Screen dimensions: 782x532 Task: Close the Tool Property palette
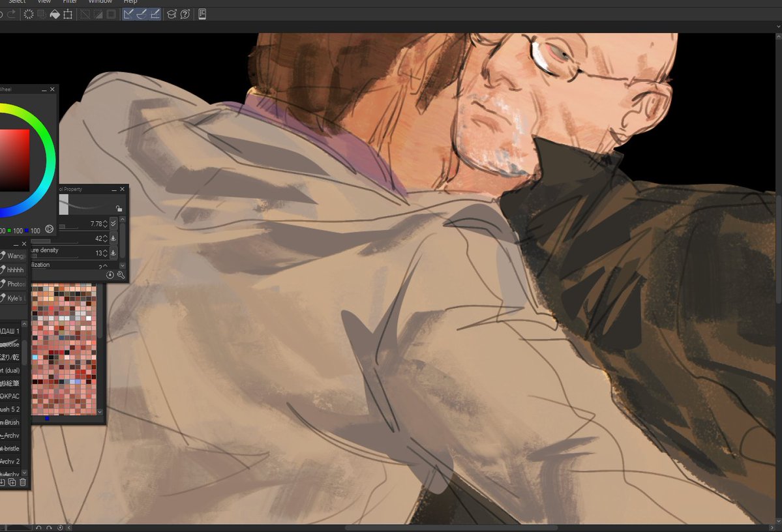coord(122,190)
